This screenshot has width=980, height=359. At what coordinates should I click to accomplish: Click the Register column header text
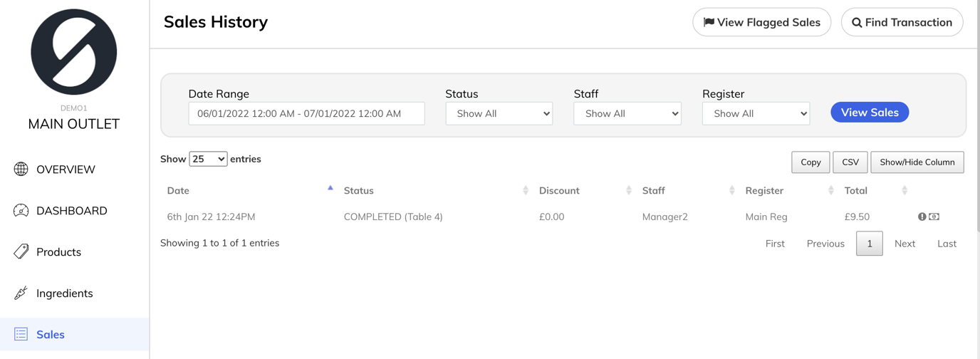[764, 190]
